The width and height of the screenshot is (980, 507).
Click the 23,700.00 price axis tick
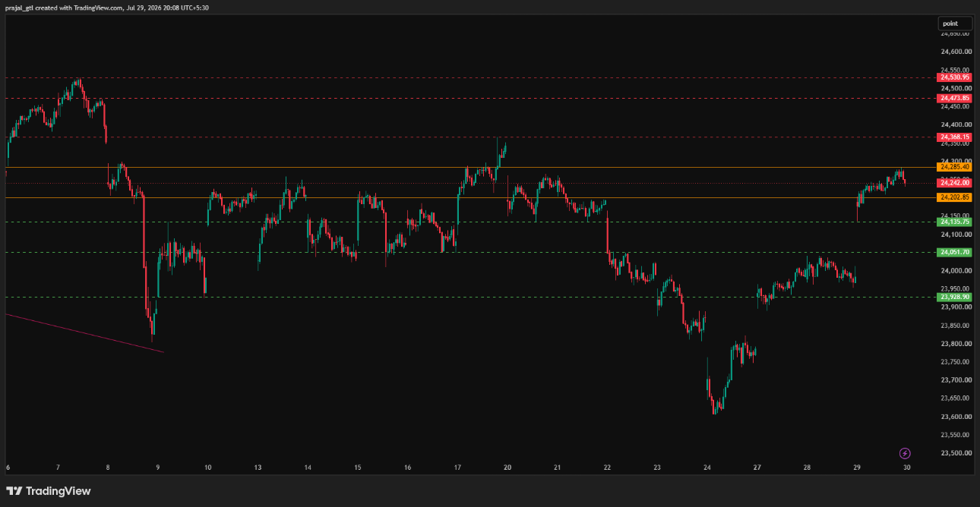tap(956, 380)
